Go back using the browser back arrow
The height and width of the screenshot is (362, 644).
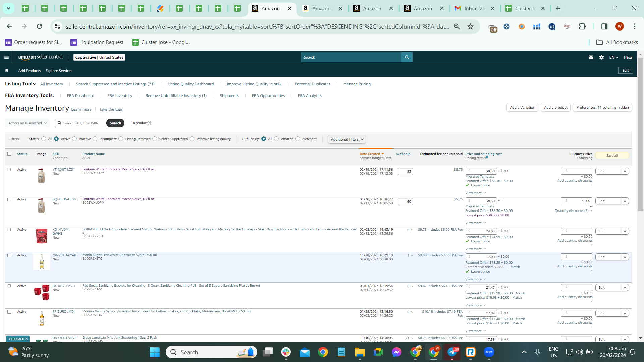click(9, 26)
